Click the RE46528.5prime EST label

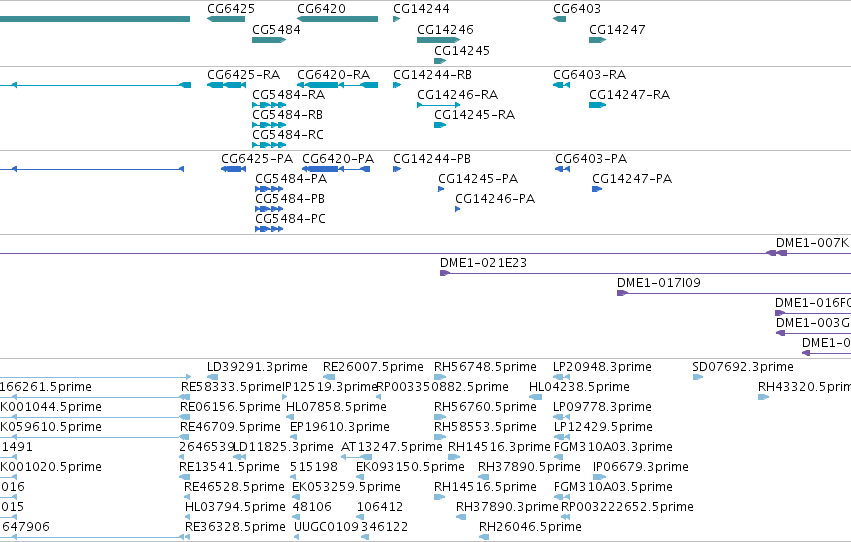pos(234,488)
